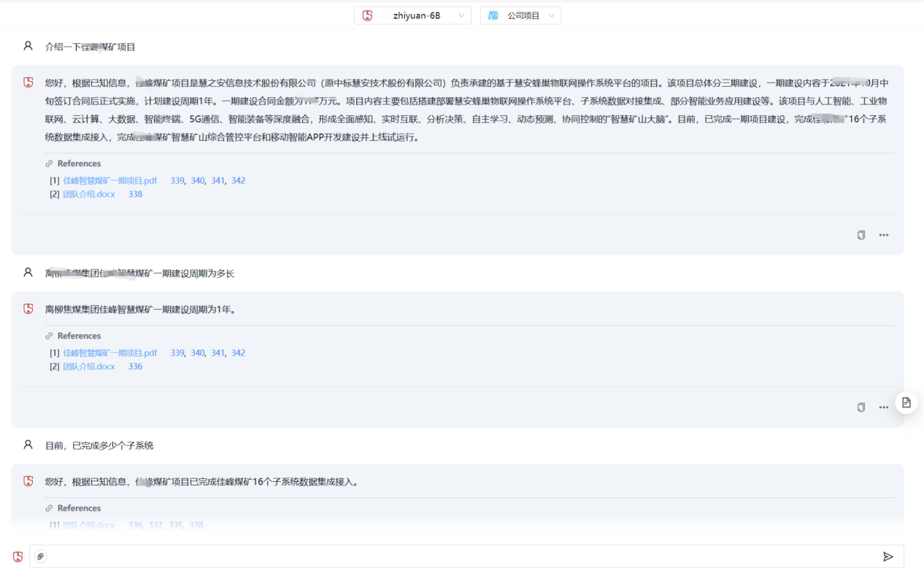
Task: Click the message input field
Action: (460, 557)
